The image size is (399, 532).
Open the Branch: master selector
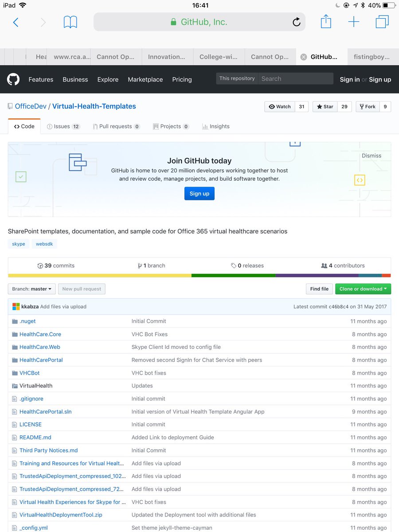click(31, 289)
